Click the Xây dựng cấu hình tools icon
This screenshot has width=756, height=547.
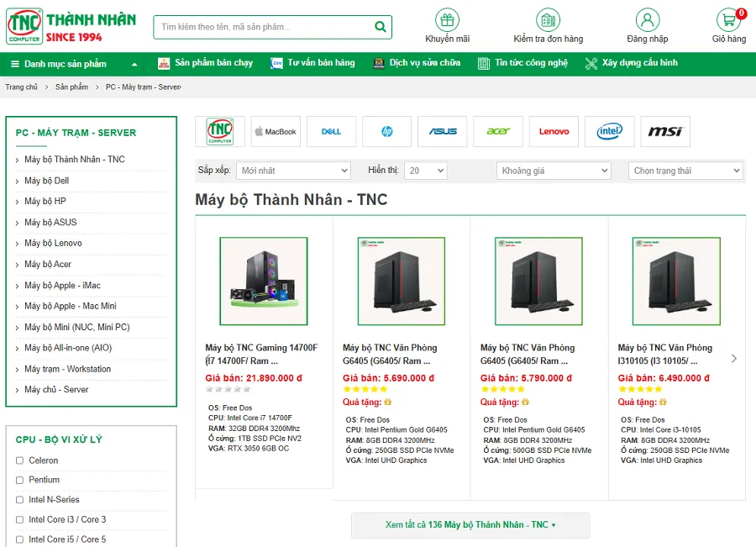[591, 63]
